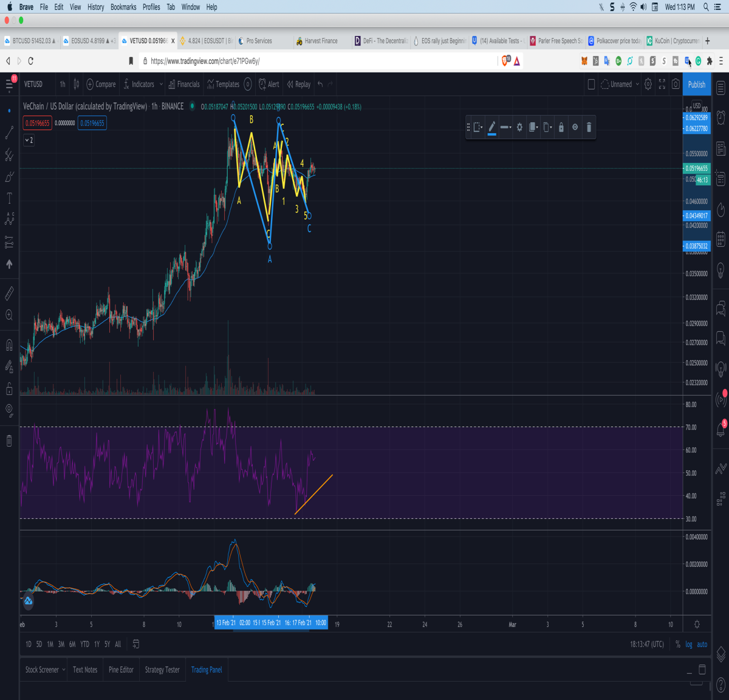Open the Compare symbol dialog
The width and height of the screenshot is (729, 700).
tap(101, 84)
